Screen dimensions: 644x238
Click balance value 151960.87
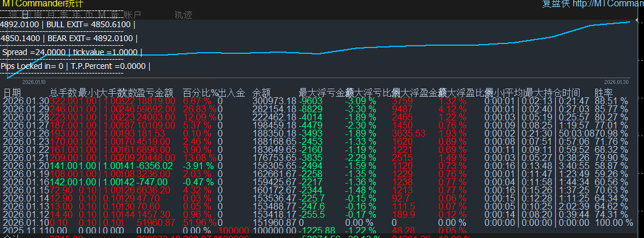pos(274,222)
